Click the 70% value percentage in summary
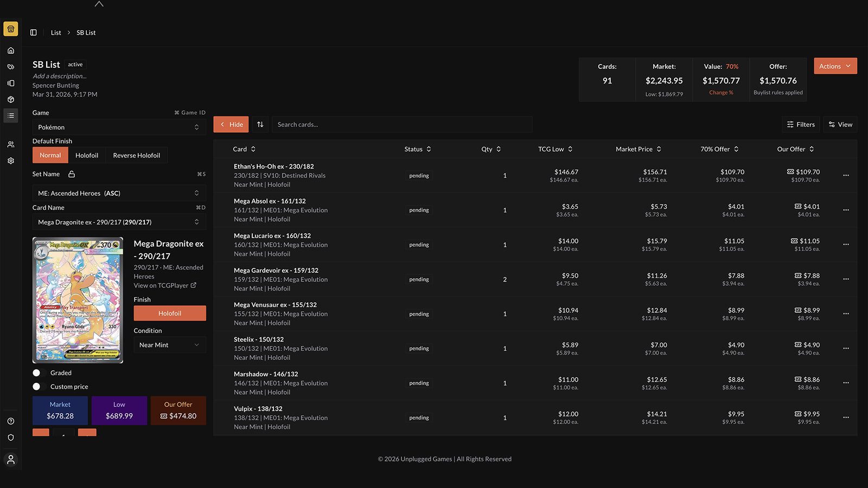 [732, 67]
